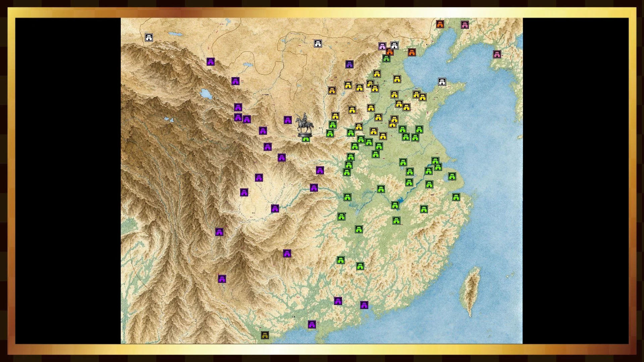Select the southwesternmost purple castle icon in the mountains
Viewport: 644px width, 362px height.
(x=222, y=279)
